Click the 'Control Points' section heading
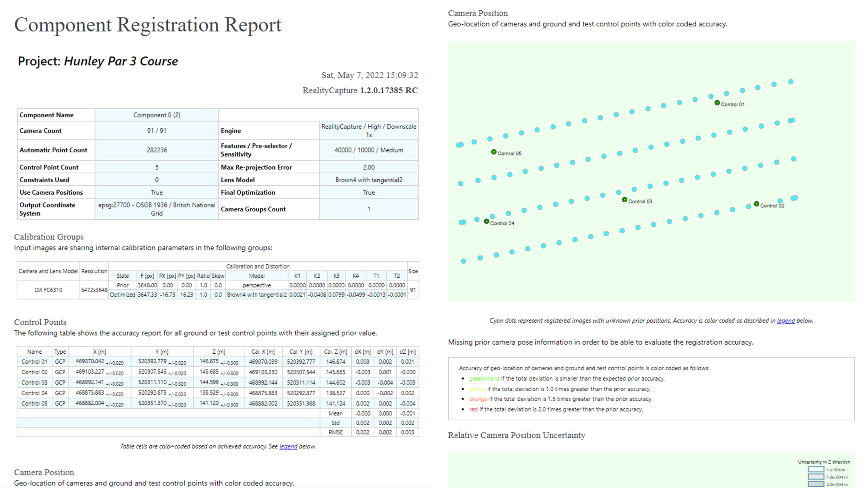The height and width of the screenshot is (488, 868). (x=40, y=322)
